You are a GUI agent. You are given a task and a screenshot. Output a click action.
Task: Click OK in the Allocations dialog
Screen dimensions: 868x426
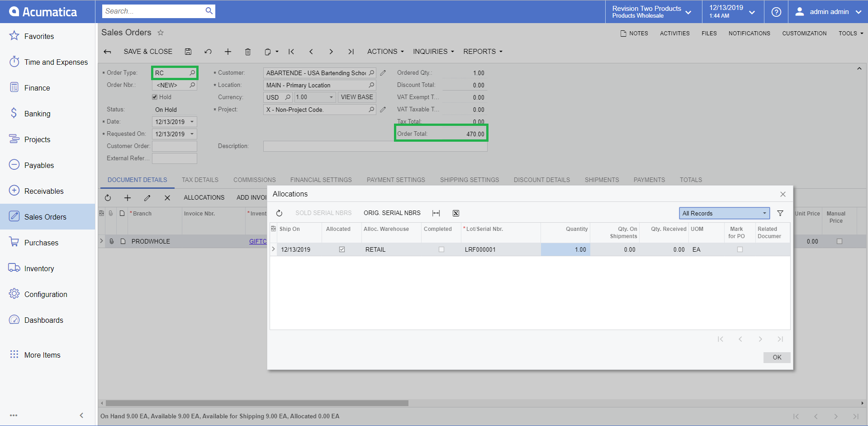tap(777, 357)
